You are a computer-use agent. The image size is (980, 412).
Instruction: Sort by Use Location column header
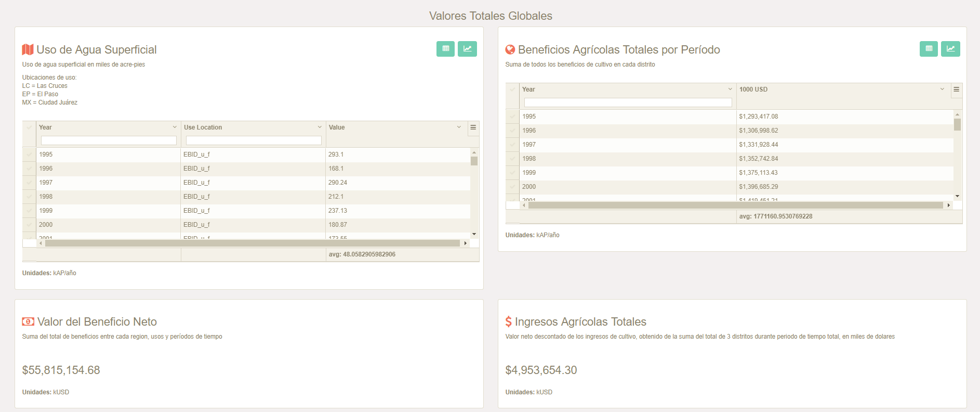click(203, 127)
